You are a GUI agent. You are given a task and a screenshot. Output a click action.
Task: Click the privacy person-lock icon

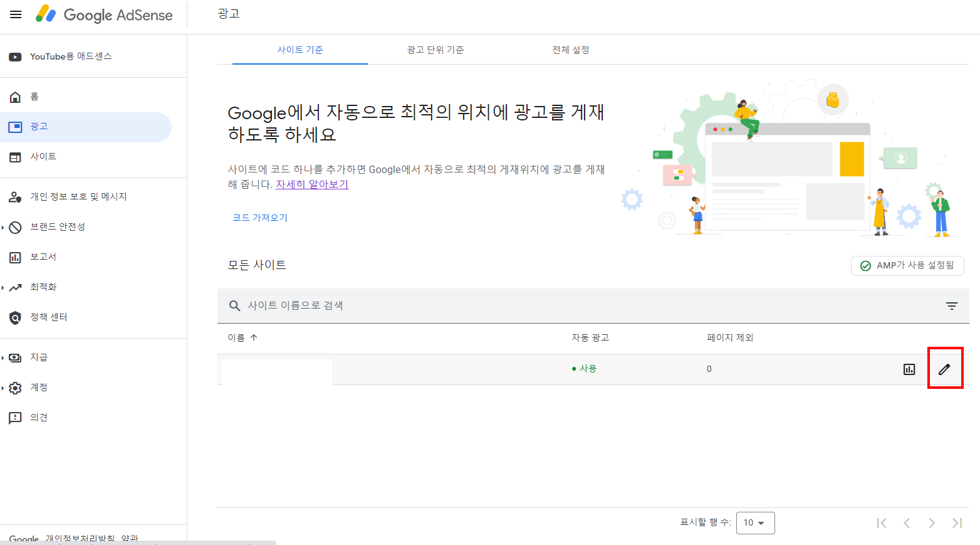(15, 197)
